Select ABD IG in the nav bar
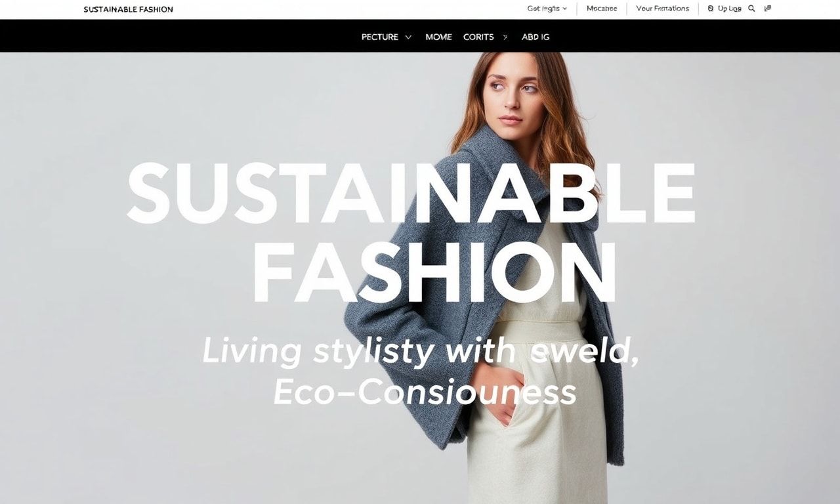Viewport: 840px width, 504px height. coord(535,37)
